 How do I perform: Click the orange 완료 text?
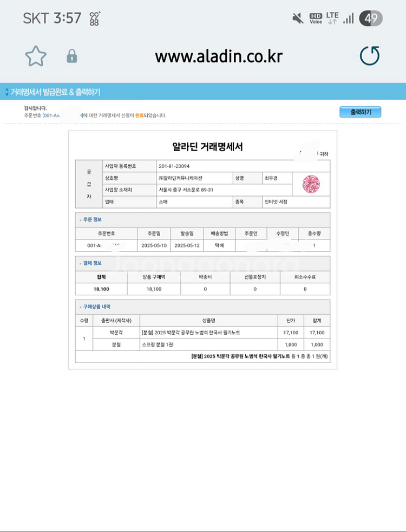139,115
